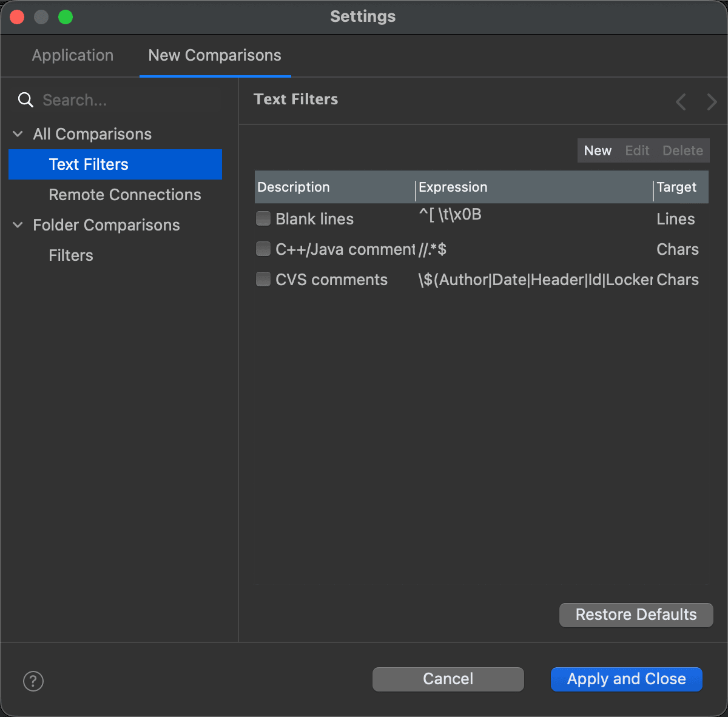Minimize the Settings window (yellow button)
The height and width of the screenshot is (717, 728).
(x=41, y=17)
